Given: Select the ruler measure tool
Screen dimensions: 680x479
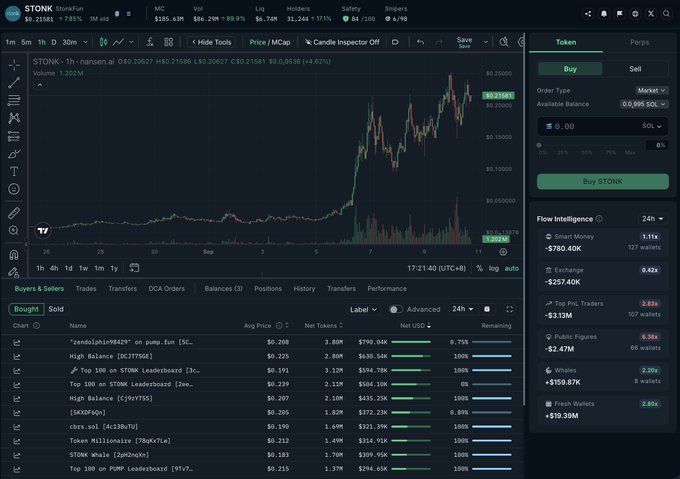Looking at the screenshot, I should [14, 213].
